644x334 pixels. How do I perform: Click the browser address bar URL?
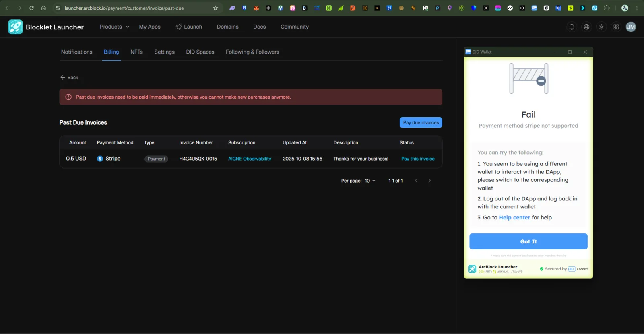click(x=124, y=8)
